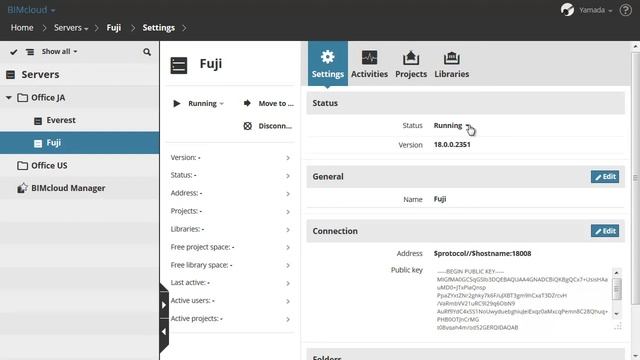
Task: Edit the Connection section
Action: coord(605,231)
